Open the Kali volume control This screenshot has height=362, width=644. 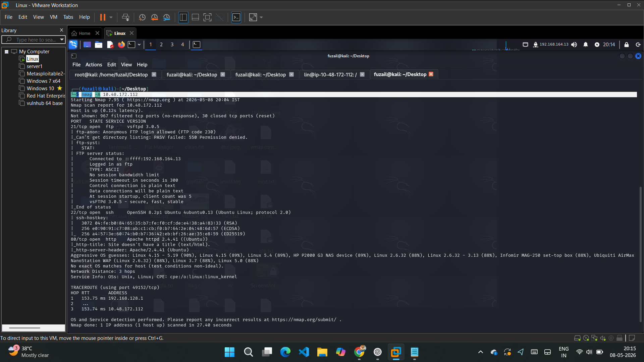click(574, 45)
